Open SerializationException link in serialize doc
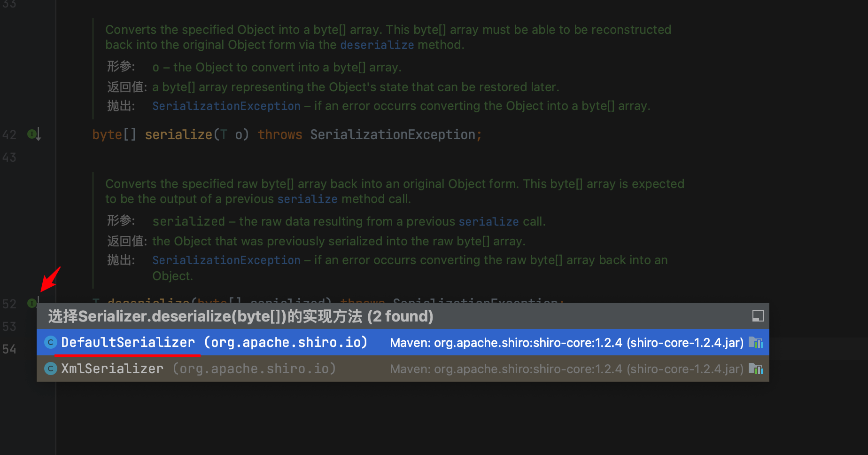 point(226,106)
